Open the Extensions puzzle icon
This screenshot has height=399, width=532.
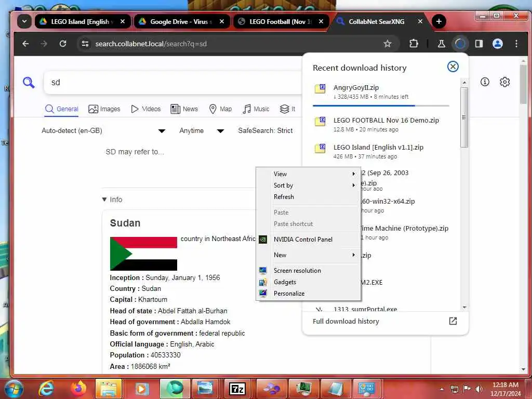tap(414, 44)
